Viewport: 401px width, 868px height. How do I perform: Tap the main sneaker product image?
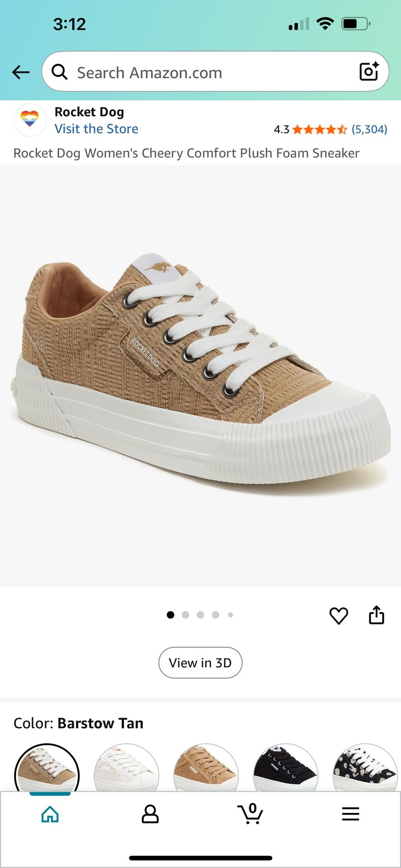200,376
